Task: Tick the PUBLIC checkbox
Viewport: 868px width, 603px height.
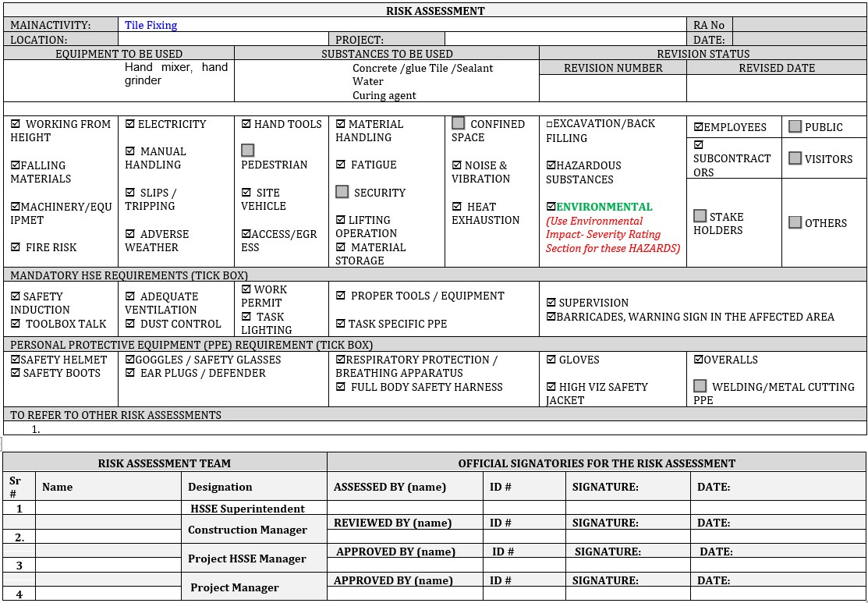Action: point(795,126)
